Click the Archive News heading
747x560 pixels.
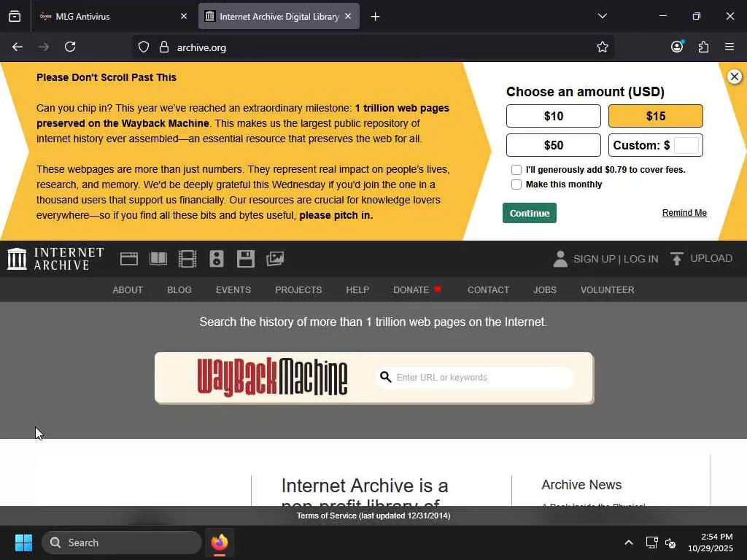tap(581, 485)
